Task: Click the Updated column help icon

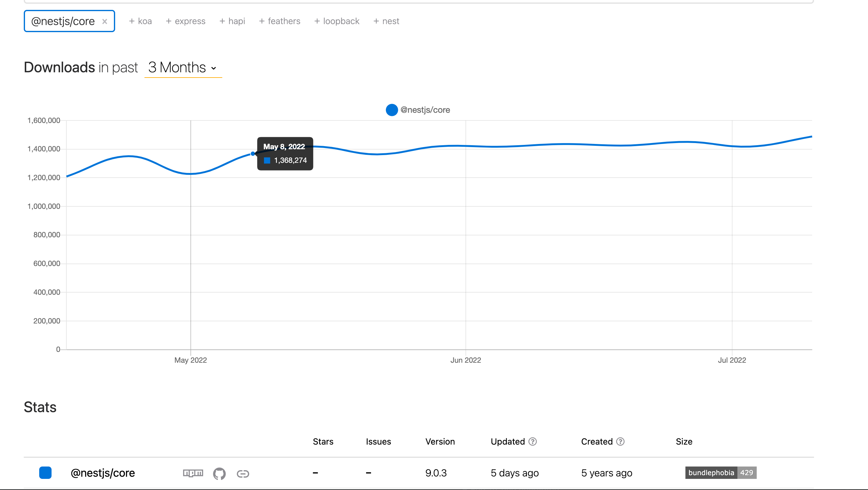Action: [532, 441]
